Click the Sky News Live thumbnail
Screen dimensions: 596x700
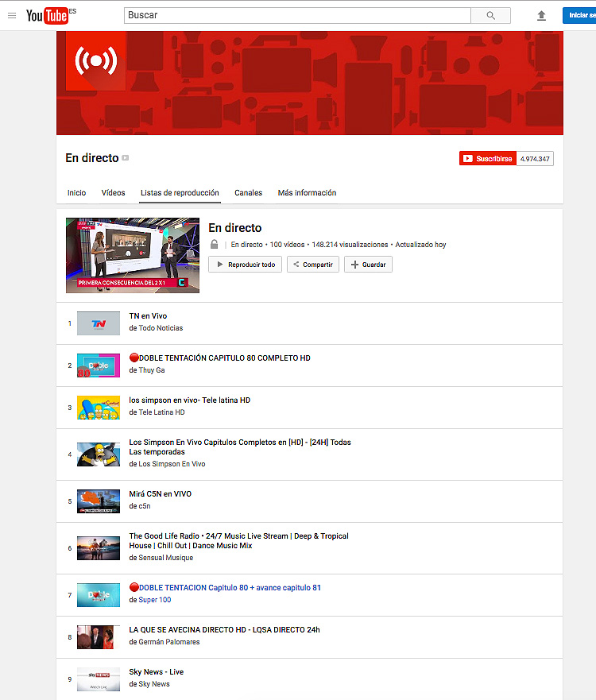(x=99, y=679)
